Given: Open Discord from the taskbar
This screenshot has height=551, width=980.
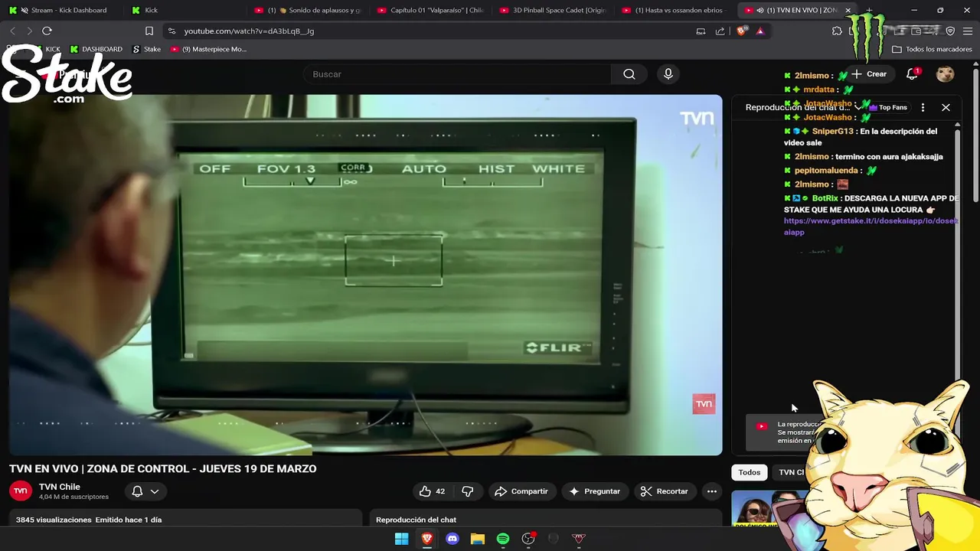Looking at the screenshot, I should pyautogui.click(x=452, y=539).
